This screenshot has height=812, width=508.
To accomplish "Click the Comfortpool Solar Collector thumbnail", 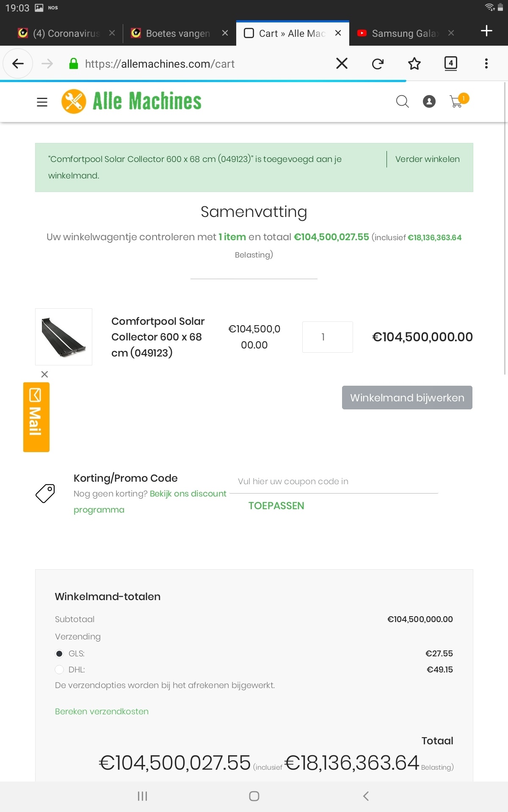I will pyautogui.click(x=63, y=337).
